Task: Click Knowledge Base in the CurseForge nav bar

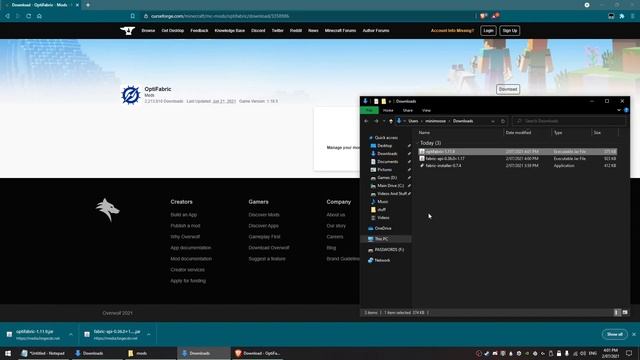Action: [230, 31]
